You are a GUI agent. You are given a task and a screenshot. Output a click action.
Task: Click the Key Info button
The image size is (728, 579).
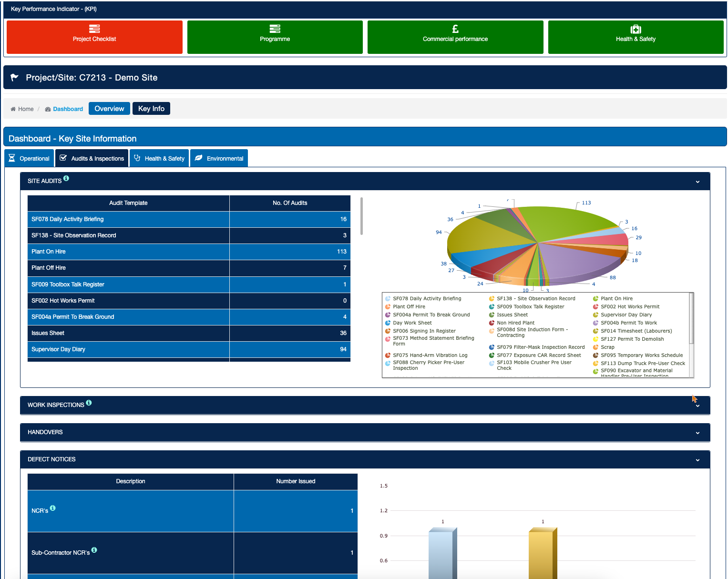point(151,109)
